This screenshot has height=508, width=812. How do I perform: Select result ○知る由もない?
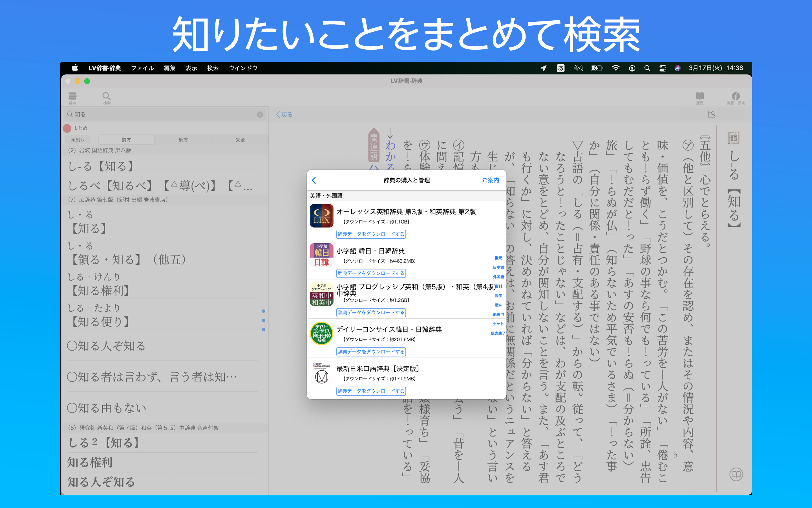(163, 408)
